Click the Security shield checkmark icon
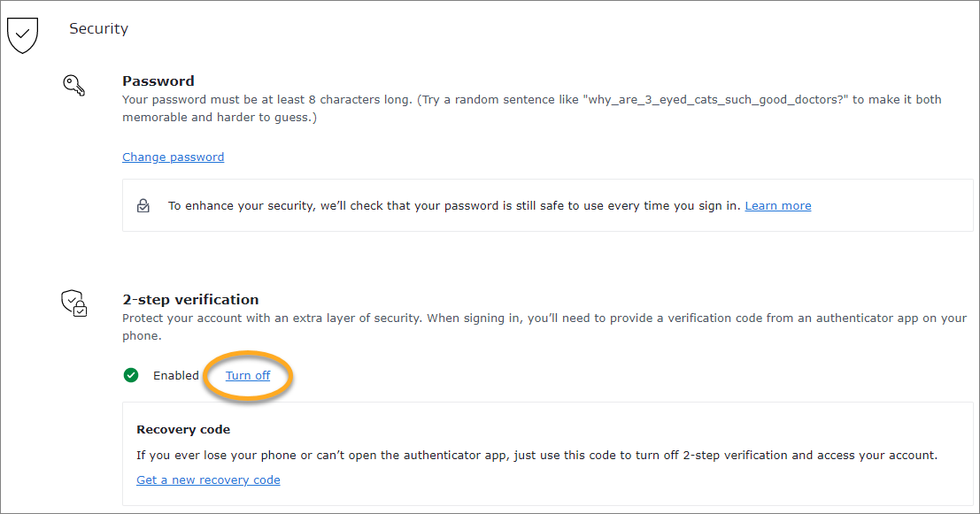This screenshot has width=980, height=514. [22, 34]
